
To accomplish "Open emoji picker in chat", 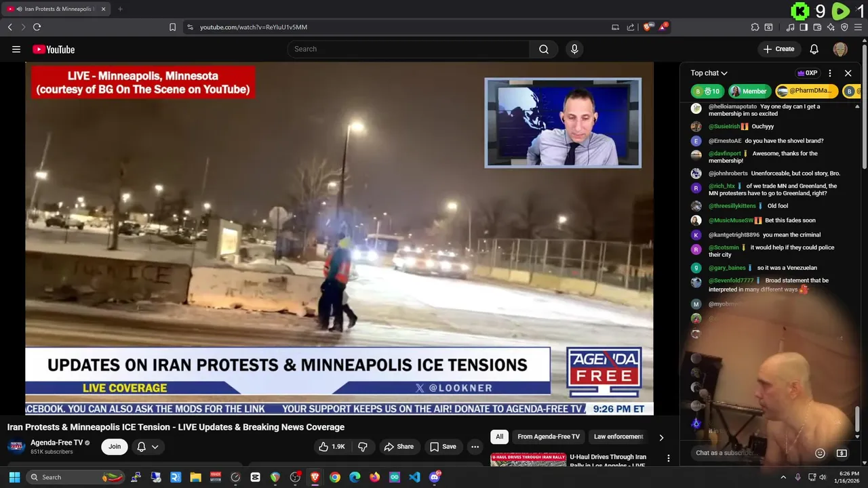I will tap(820, 453).
